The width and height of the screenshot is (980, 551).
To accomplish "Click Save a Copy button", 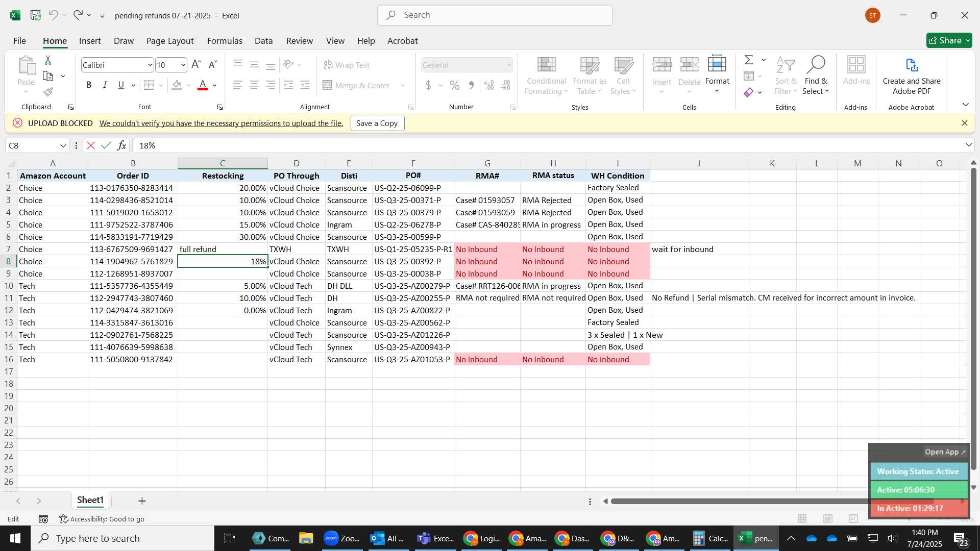I will (x=377, y=123).
